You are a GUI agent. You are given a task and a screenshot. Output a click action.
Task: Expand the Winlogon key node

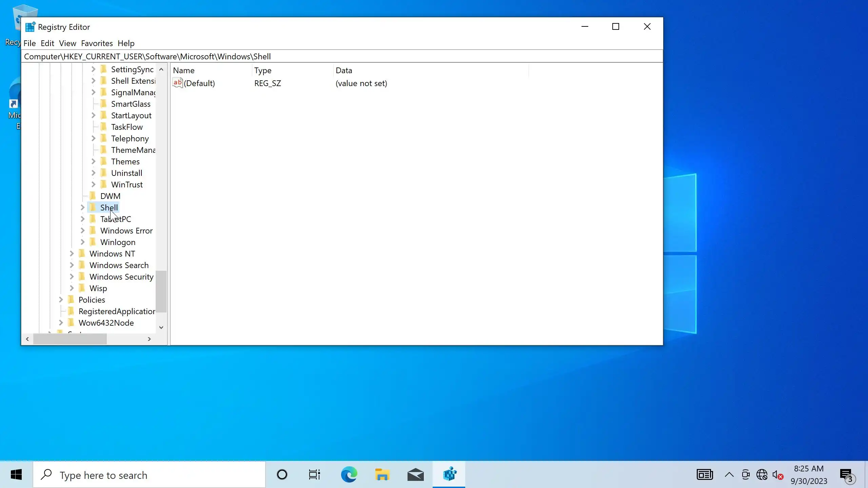pos(82,242)
